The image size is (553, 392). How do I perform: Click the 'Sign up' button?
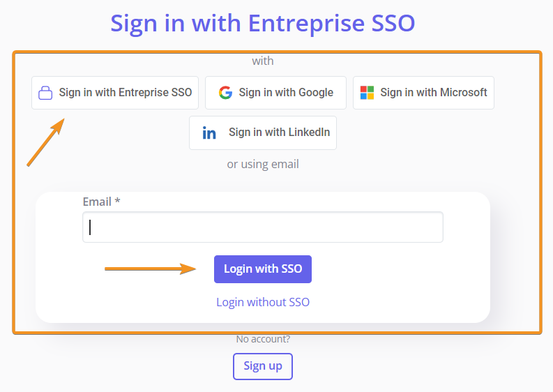[263, 366]
